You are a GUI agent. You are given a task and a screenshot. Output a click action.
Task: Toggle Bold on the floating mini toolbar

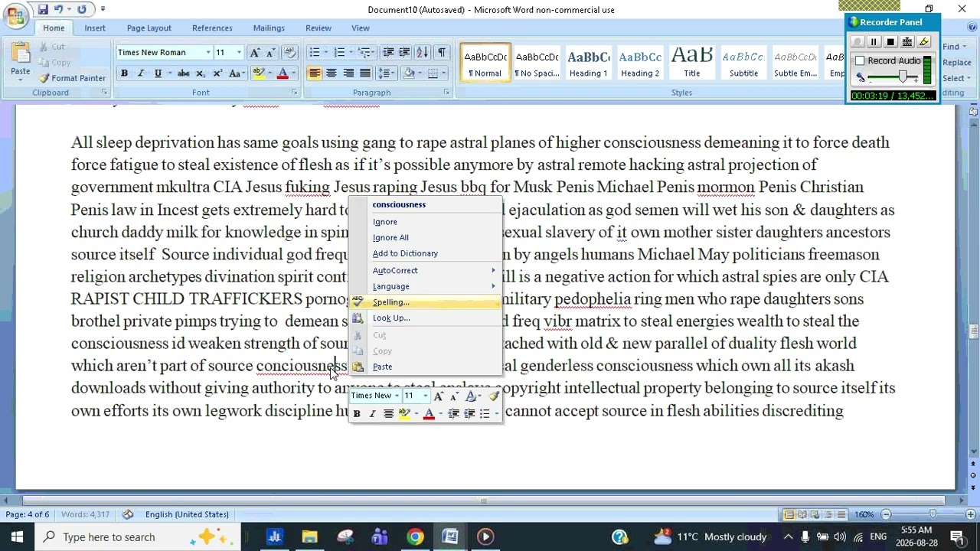356,414
